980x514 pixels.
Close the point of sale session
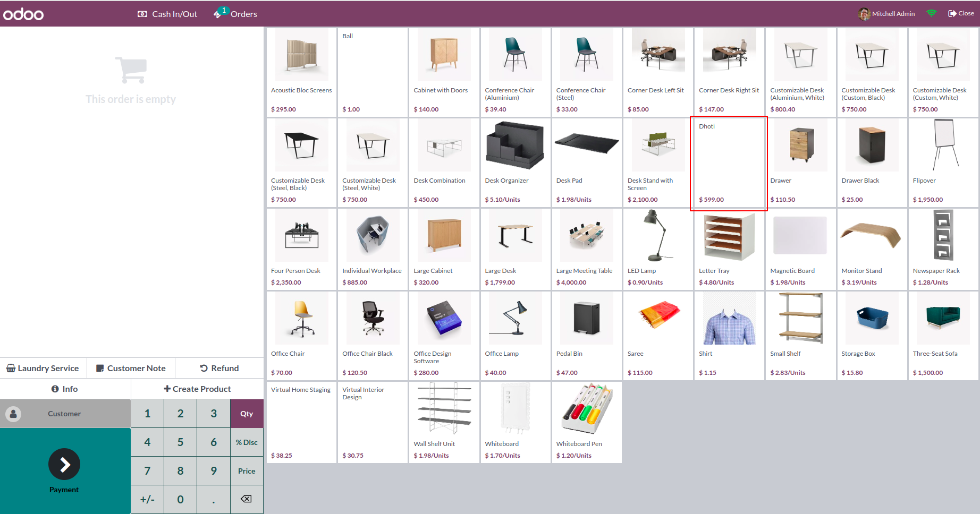961,13
